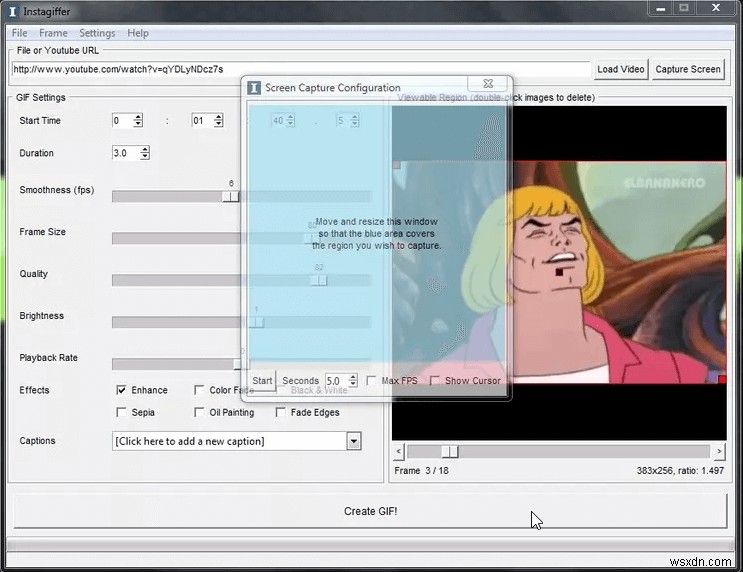Check Max FPS in capture dialog
Screen dimensions: 743x572
point(372,381)
